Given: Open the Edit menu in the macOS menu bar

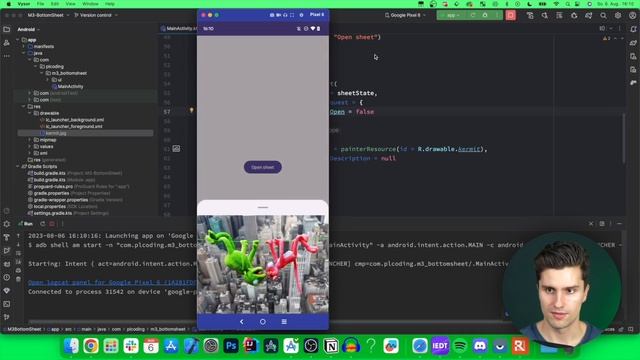Looking at the screenshot, I should coord(55,4).
